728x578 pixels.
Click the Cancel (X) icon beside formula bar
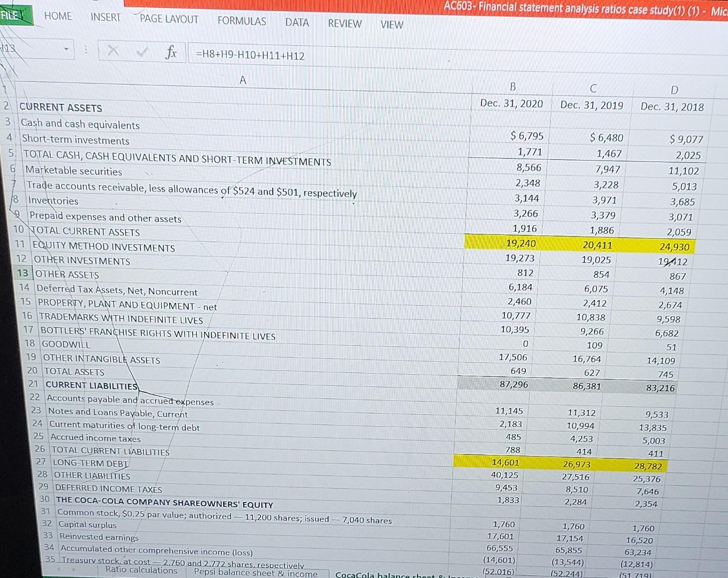[x=113, y=51]
